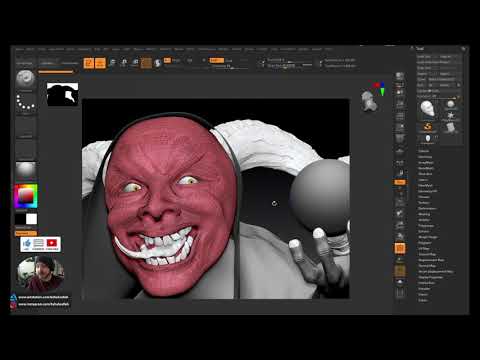Toggle the Persp button on right shelf
Image resolution: width=480 pixels, height=360 pixels.
[x=400, y=138]
